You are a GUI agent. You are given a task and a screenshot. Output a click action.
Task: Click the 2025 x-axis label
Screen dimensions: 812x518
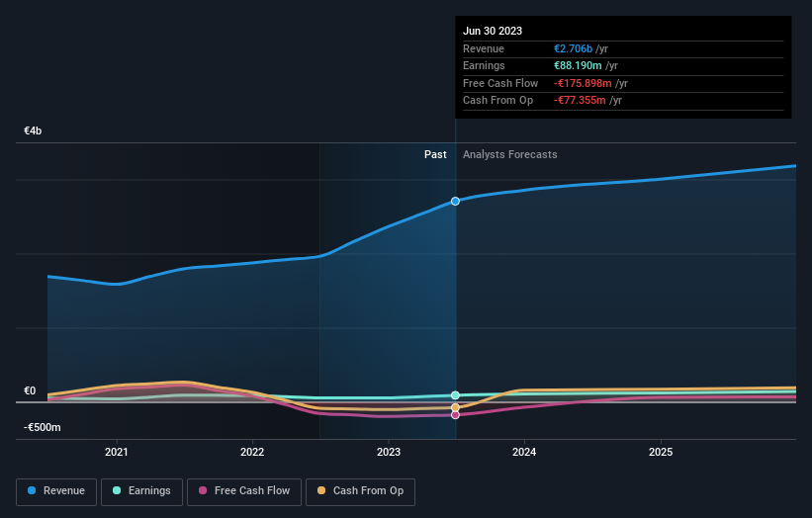tap(661, 452)
